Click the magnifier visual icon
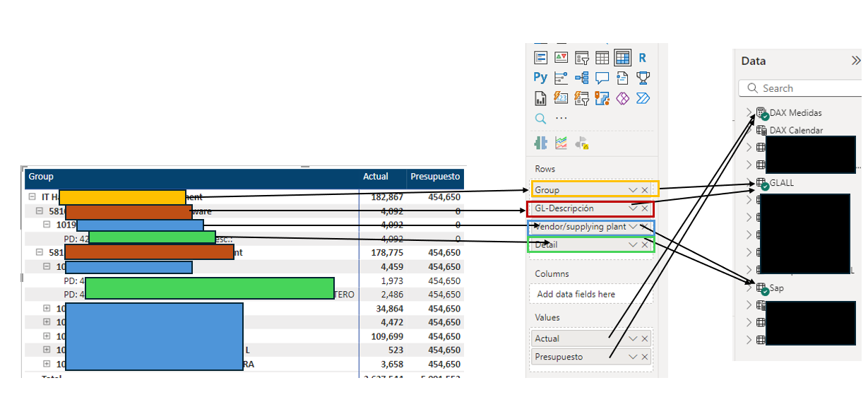This screenshot has width=868, height=402. (x=541, y=118)
